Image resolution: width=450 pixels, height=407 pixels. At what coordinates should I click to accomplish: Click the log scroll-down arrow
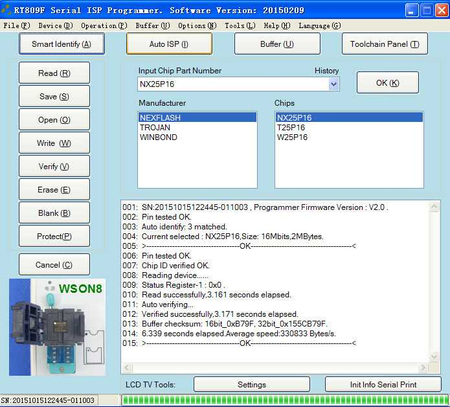pyautogui.click(x=434, y=356)
